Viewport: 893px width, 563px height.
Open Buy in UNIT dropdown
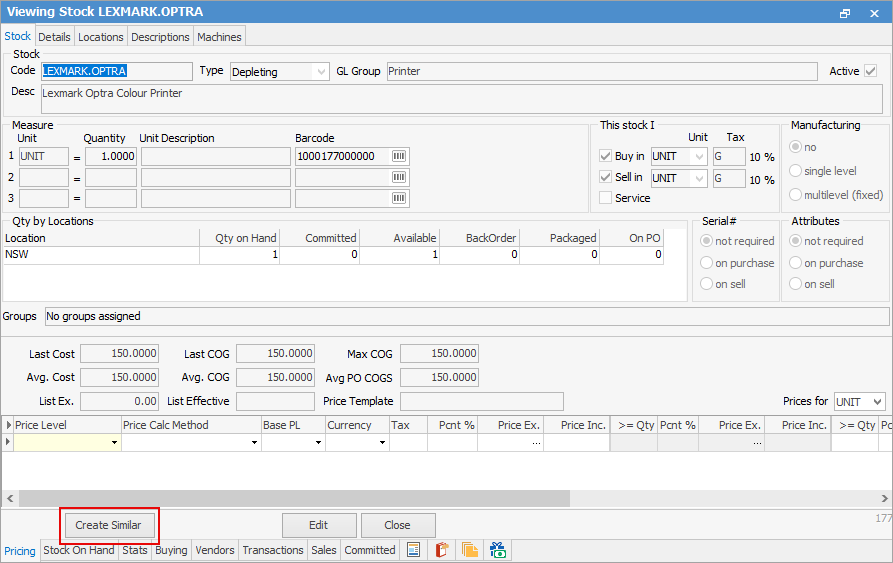[699, 157]
